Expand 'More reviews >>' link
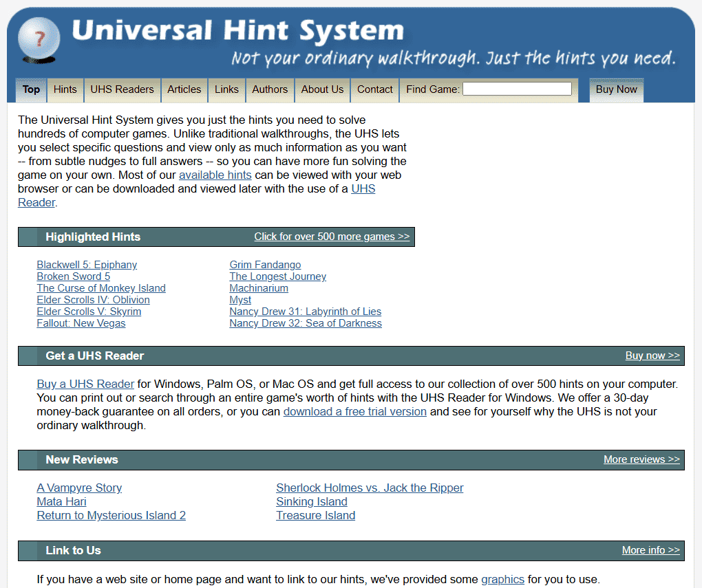The image size is (702, 588). pos(641,459)
